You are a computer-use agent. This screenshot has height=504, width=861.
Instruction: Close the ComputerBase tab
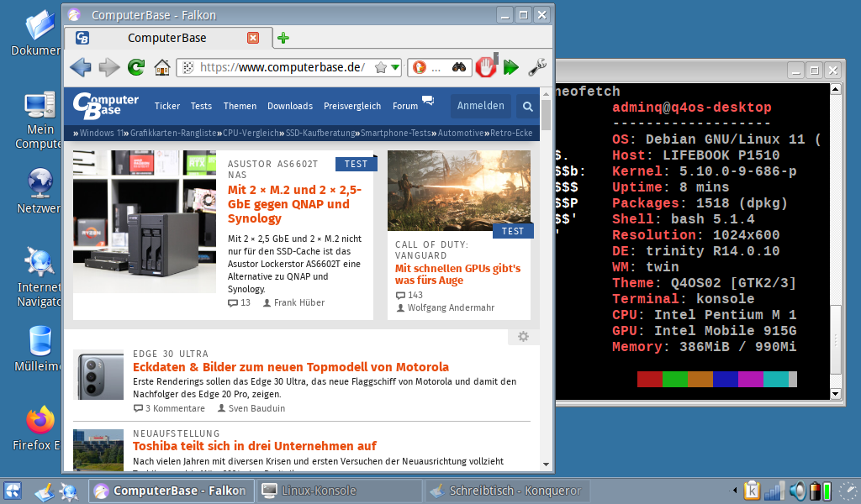(x=253, y=38)
